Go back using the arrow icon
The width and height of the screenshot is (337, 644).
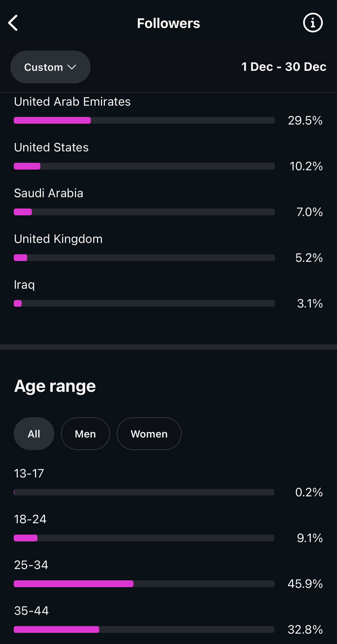coord(13,23)
